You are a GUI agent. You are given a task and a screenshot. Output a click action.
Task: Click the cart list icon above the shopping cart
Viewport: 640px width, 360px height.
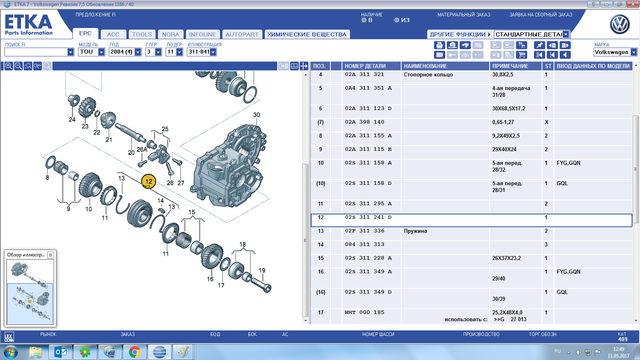[x=521, y=45]
